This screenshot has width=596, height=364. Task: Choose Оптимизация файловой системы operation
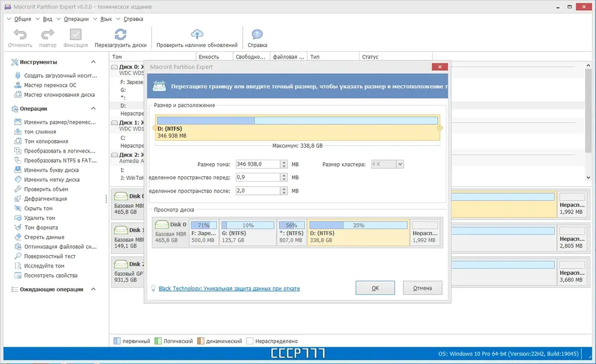pos(55,247)
